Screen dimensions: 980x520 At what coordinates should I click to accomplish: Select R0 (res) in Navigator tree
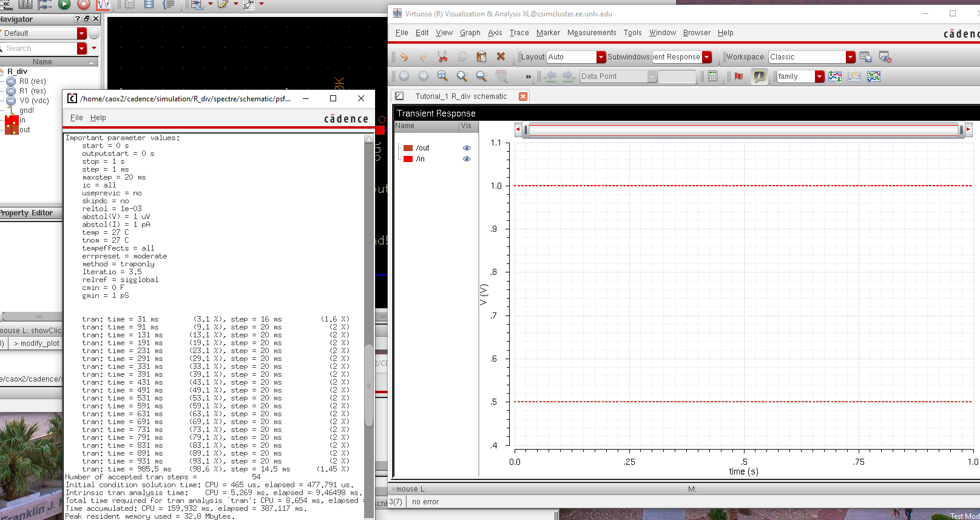(32, 81)
